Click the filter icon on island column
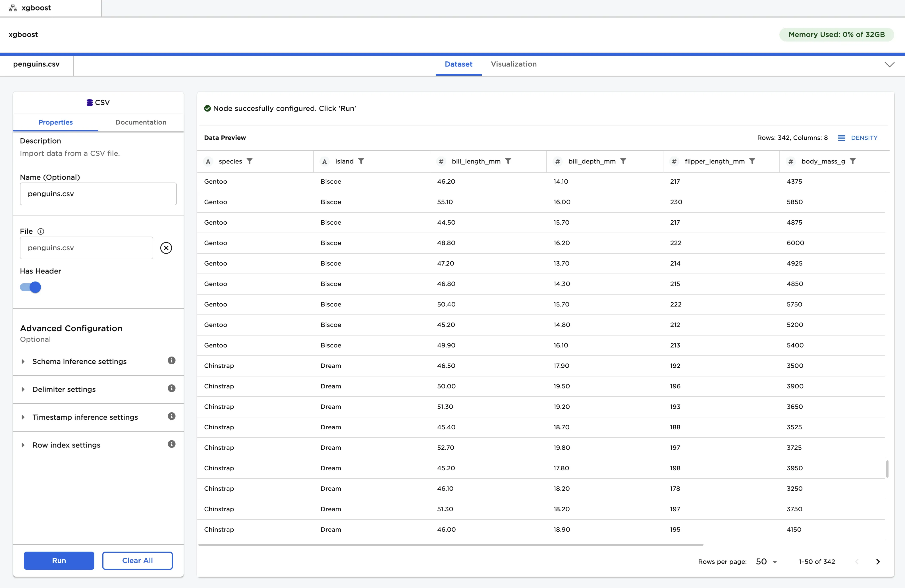 click(361, 161)
